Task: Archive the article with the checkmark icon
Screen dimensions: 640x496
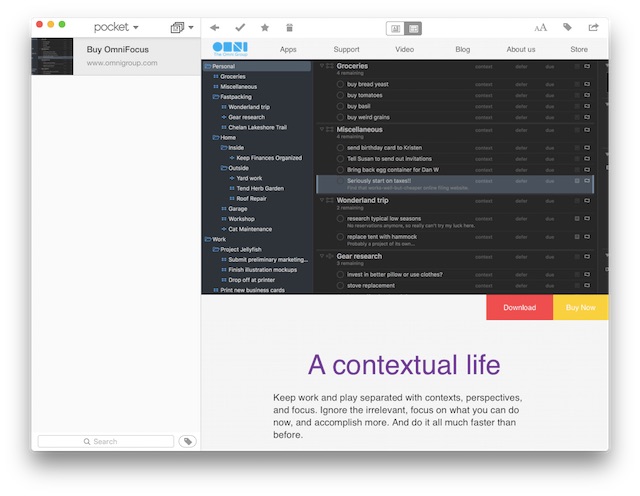Action: pos(240,27)
